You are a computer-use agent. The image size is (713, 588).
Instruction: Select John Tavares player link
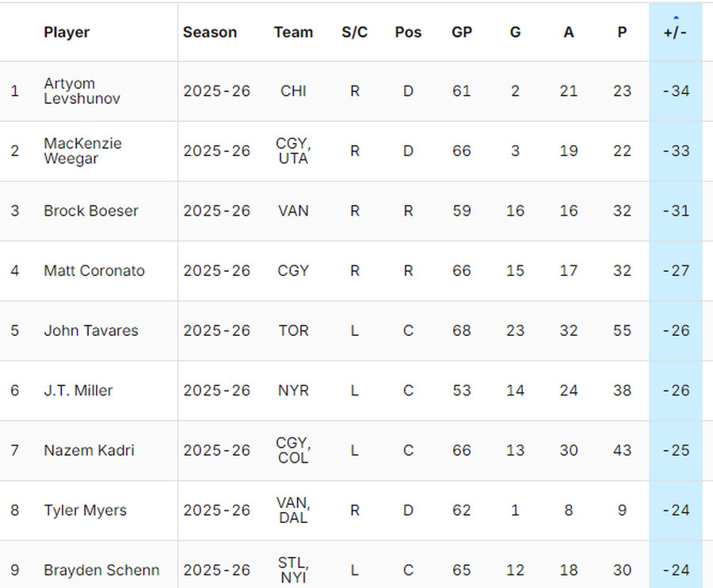[x=91, y=330]
